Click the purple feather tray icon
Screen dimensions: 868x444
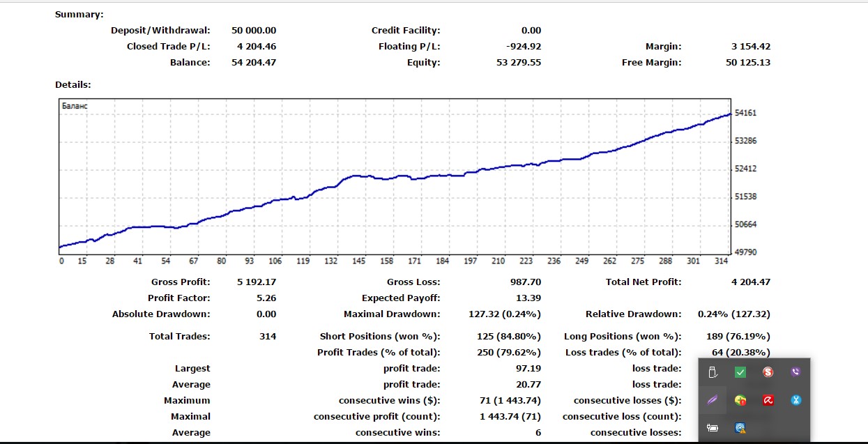tap(713, 400)
